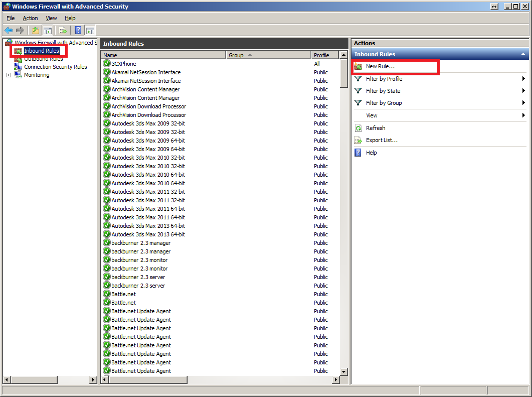532x397 pixels.
Task: Open the File menu
Action: point(11,18)
